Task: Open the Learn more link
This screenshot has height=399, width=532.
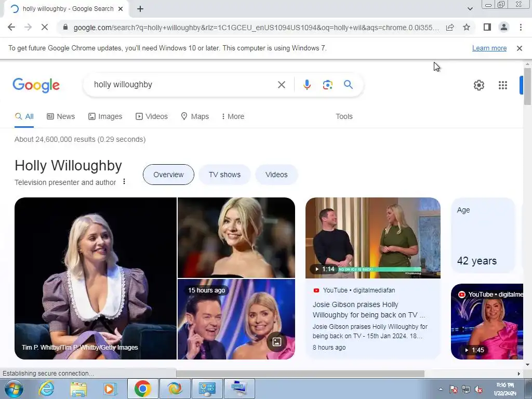Action: tap(489, 48)
